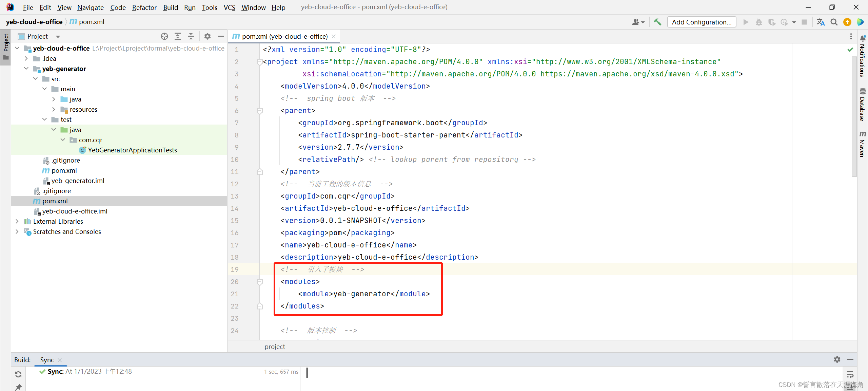
Task: Collapse the main folder
Action: 44,89
